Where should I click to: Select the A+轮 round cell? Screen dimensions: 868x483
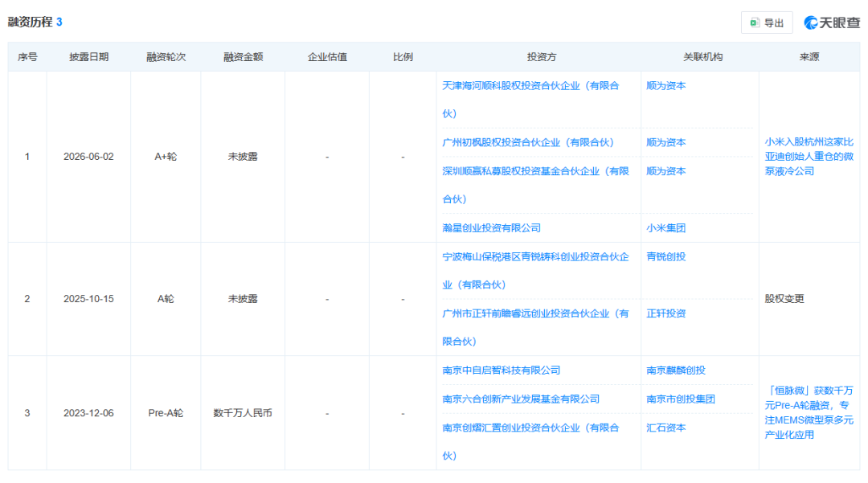click(166, 157)
